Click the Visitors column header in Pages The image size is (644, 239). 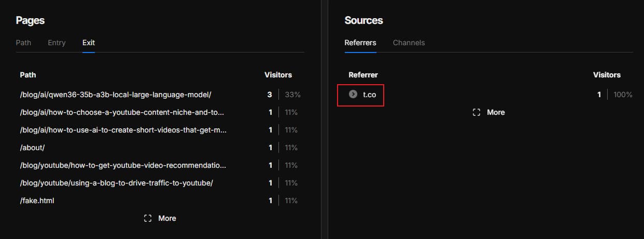point(278,75)
